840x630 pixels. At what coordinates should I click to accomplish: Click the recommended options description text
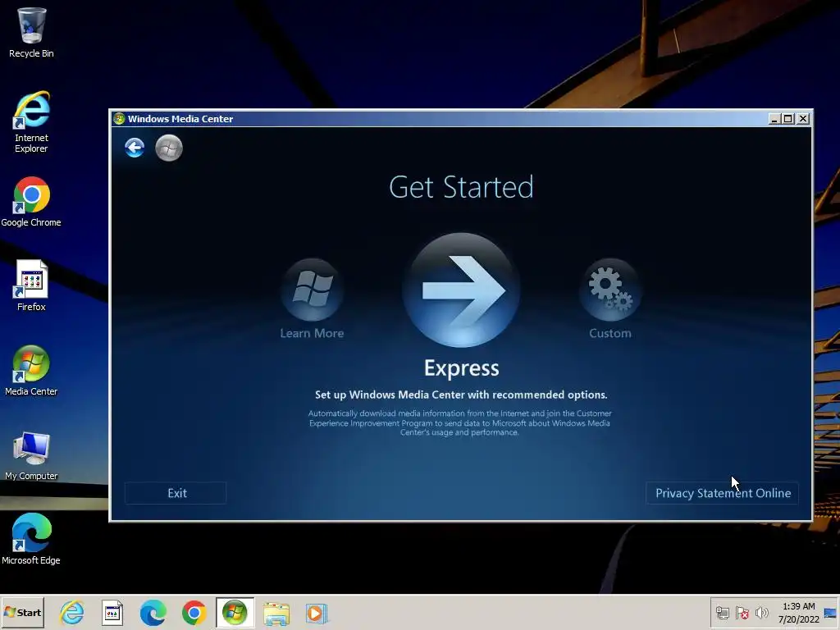(x=461, y=395)
